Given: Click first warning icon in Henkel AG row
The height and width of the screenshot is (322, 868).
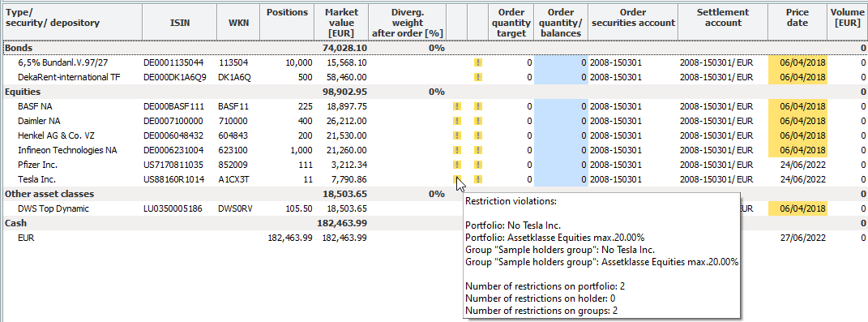Looking at the screenshot, I should click(457, 135).
